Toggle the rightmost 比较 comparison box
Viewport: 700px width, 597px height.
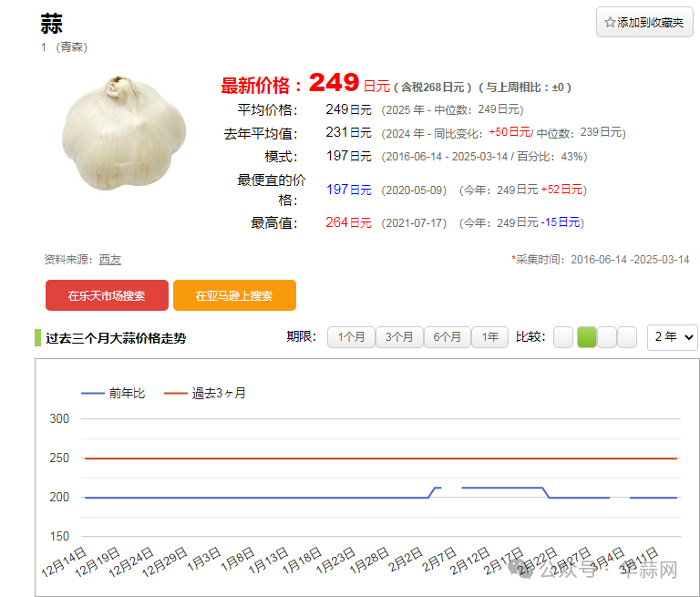pos(627,337)
